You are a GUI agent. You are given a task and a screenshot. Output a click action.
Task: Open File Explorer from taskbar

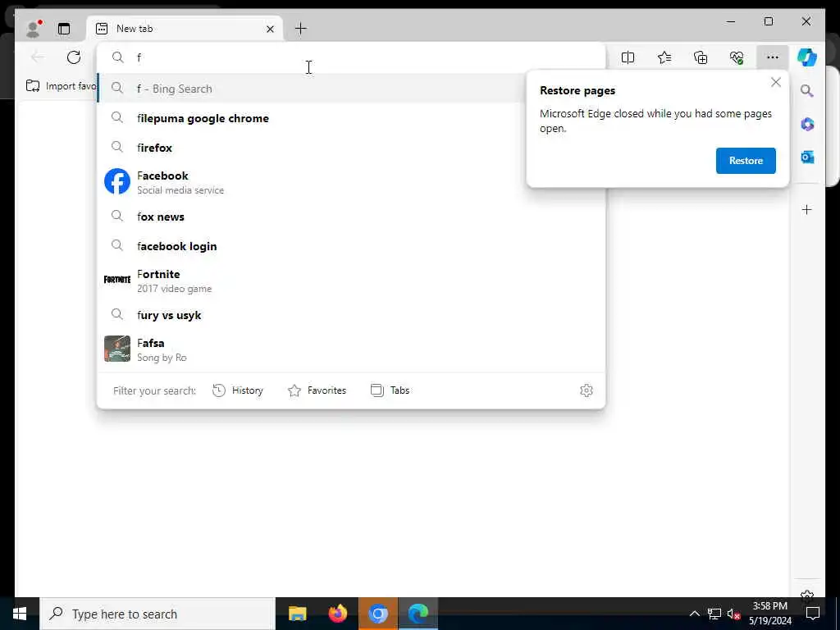click(297, 614)
